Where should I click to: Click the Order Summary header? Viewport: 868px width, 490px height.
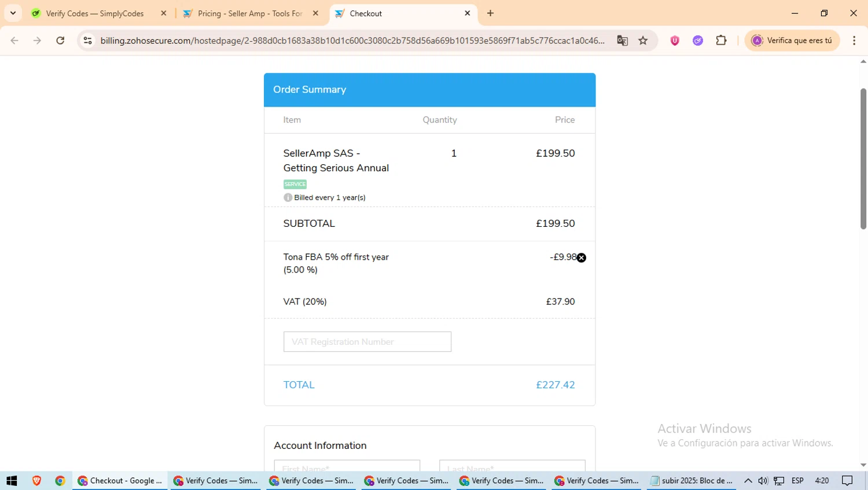pyautogui.click(x=429, y=90)
